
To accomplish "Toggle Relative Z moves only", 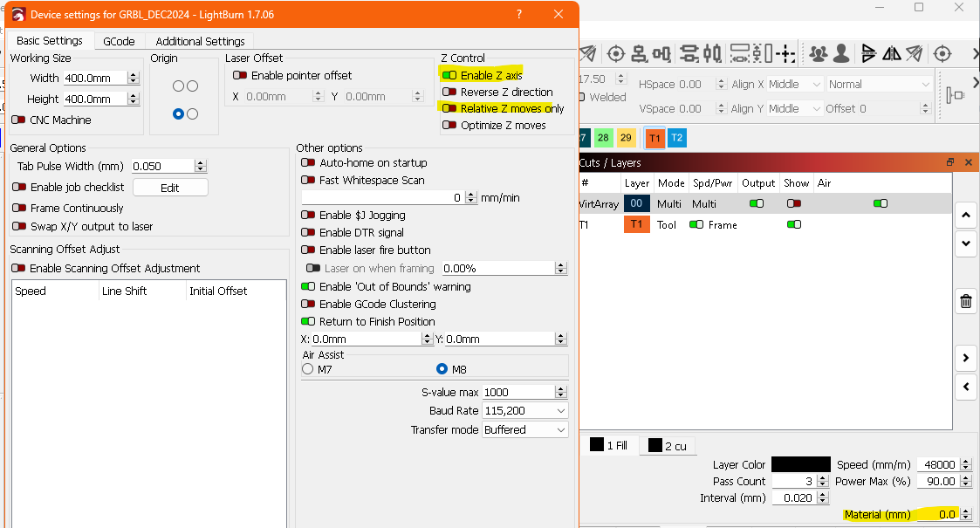I will click(x=449, y=109).
